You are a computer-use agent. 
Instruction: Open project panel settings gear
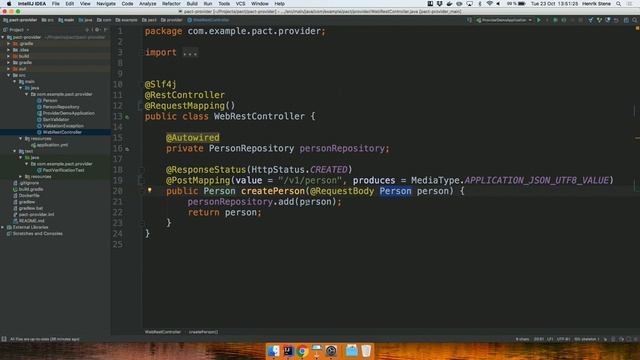pyautogui.click(x=97, y=30)
